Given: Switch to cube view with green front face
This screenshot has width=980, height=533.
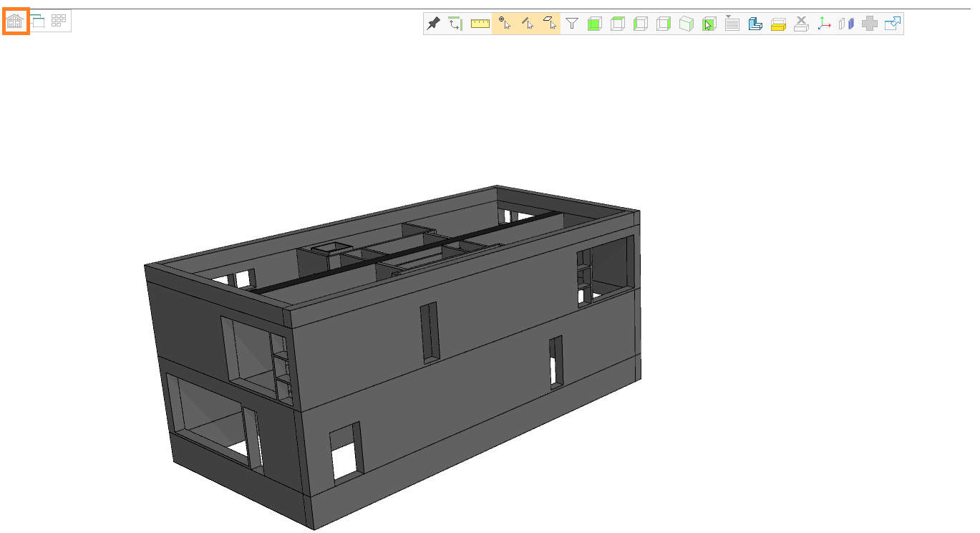Looking at the screenshot, I should 594,24.
